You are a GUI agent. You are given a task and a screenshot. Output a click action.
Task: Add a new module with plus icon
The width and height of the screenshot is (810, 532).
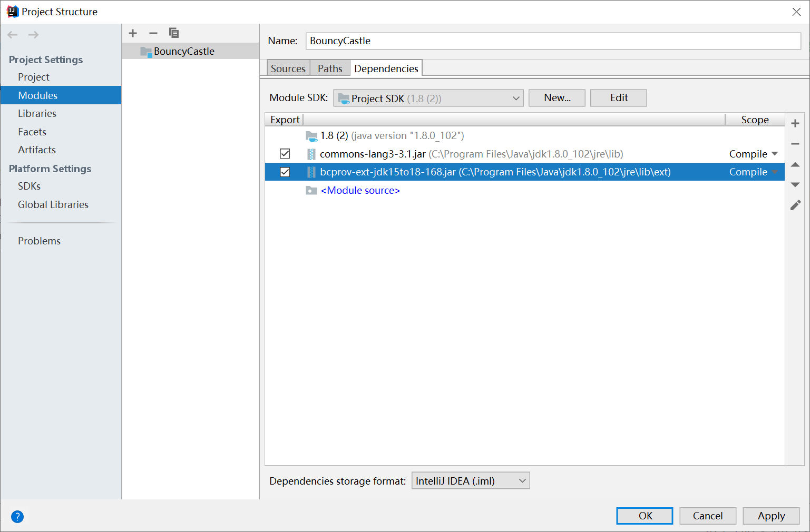[133, 33]
